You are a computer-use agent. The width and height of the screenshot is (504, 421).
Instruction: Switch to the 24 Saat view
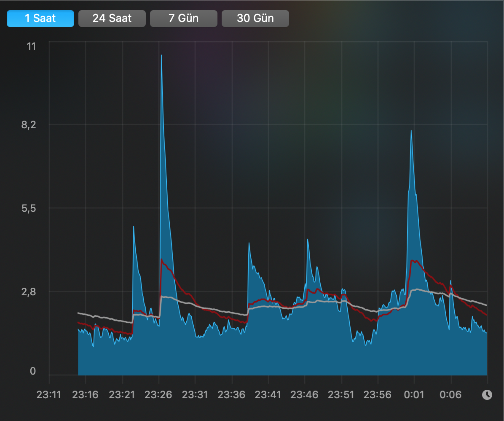click(x=112, y=18)
